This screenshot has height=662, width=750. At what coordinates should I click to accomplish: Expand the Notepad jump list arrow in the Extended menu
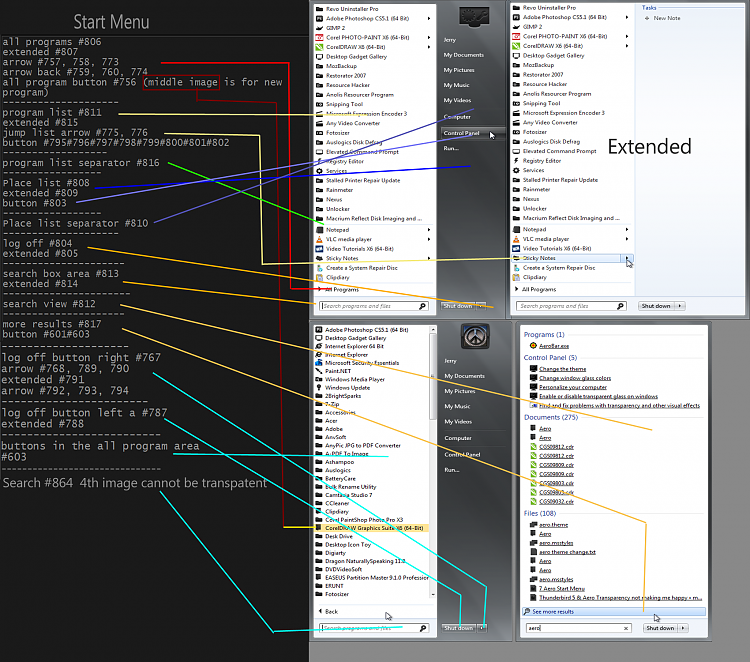point(627,230)
